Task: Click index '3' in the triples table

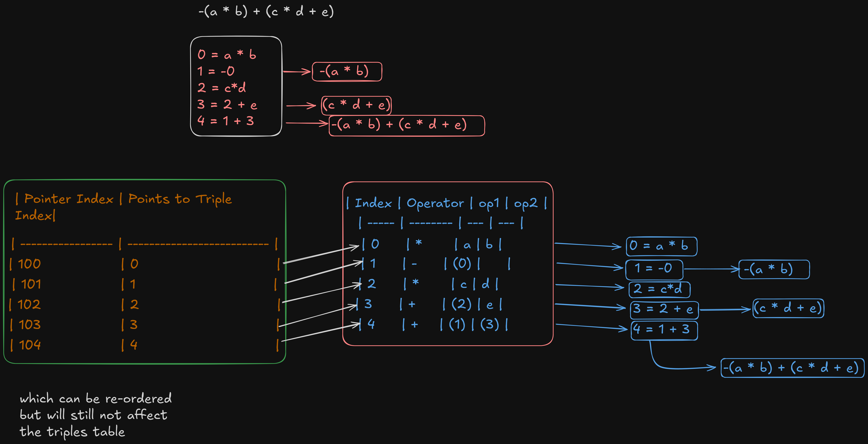Action: pos(368,304)
